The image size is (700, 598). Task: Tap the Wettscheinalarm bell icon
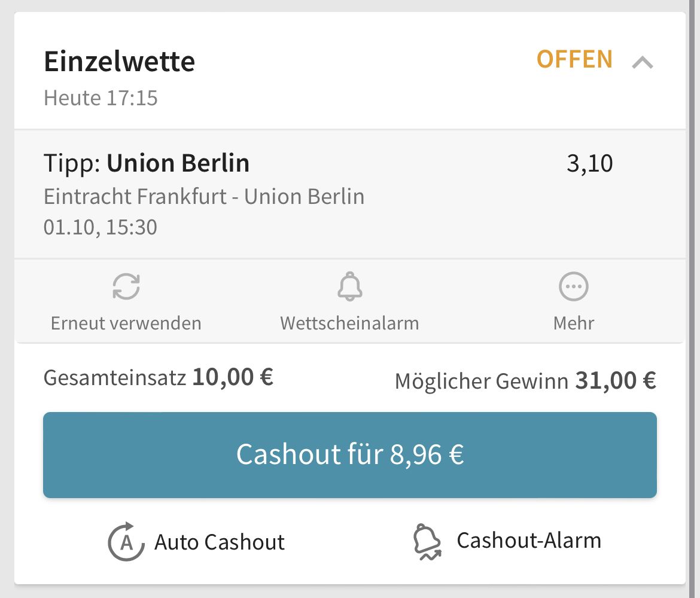[x=349, y=286]
